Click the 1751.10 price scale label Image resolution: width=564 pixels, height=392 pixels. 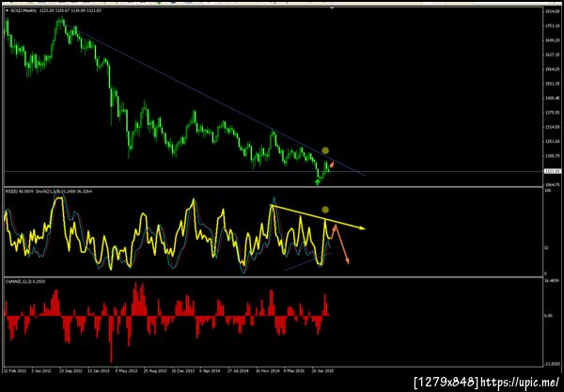tap(552, 26)
